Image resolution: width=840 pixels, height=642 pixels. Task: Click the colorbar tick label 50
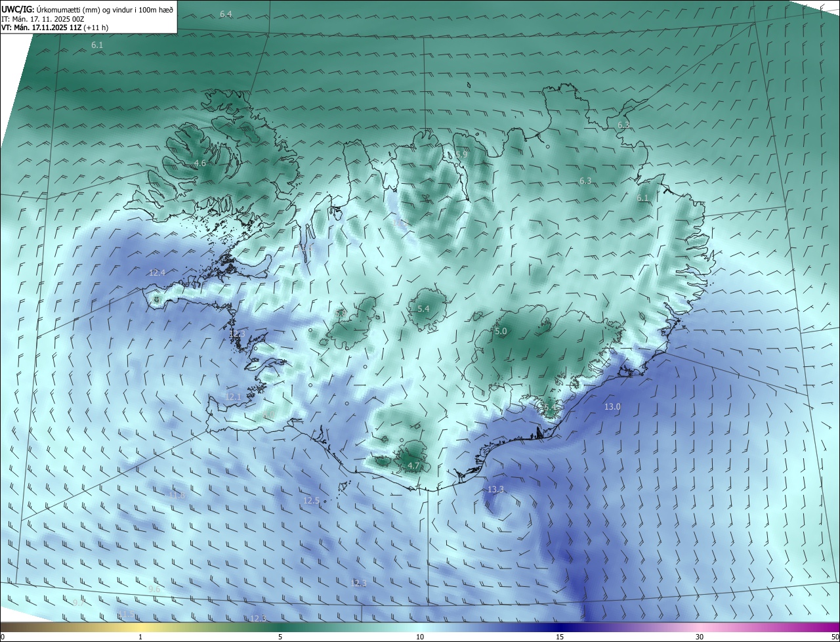tap(835, 637)
